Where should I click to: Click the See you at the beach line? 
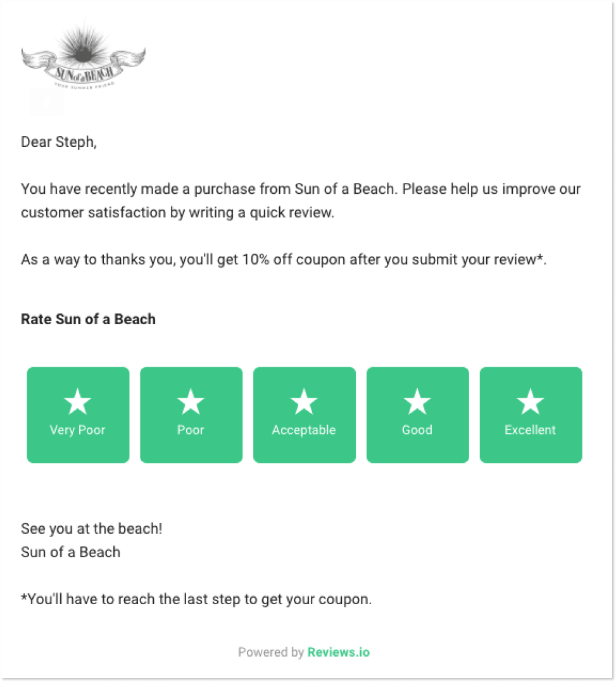coord(92,529)
